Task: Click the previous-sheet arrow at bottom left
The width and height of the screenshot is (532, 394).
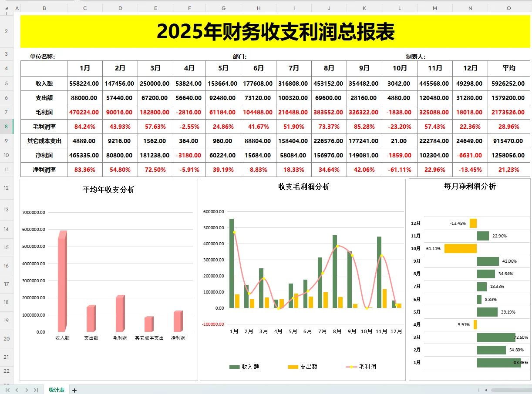Action: point(17,390)
